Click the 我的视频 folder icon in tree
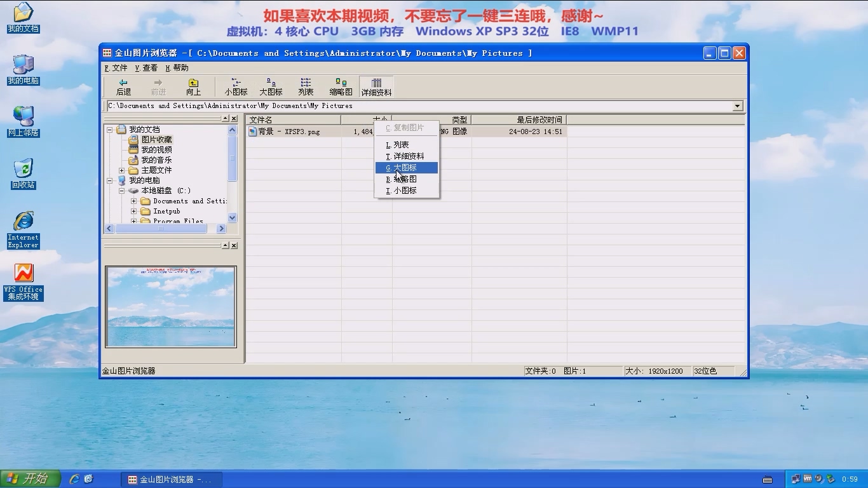 click(x=133, y=150)
